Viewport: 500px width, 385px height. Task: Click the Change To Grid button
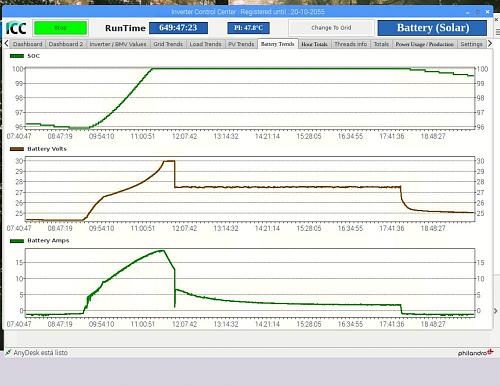coord(331,28)
